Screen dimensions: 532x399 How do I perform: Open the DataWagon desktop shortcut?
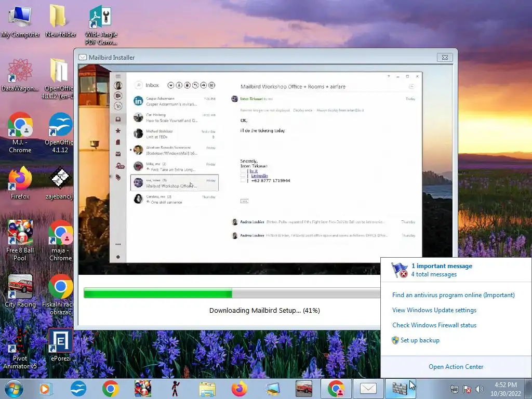pyautogui.click(x=20, y=75)
